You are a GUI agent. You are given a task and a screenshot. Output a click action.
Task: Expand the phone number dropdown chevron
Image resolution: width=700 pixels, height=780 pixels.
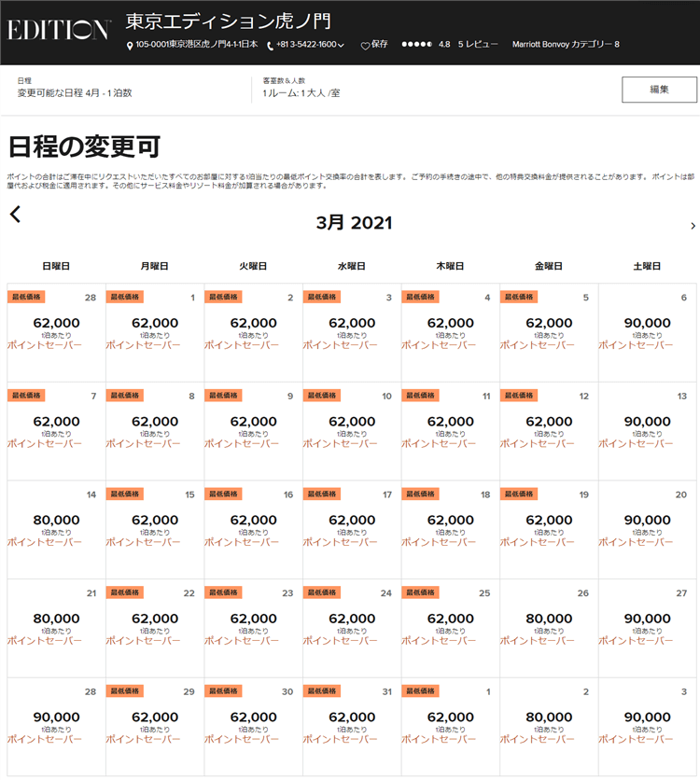click(341, 45)
